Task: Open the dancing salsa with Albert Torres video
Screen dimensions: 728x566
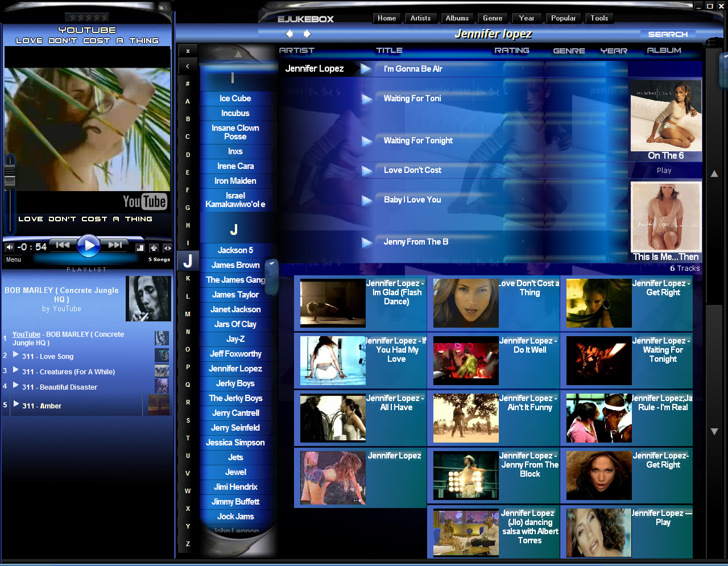Action: [466, 533]
